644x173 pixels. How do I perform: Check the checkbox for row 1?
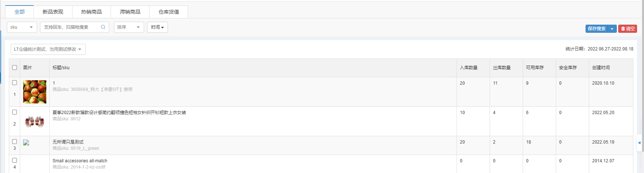[15, 83]
